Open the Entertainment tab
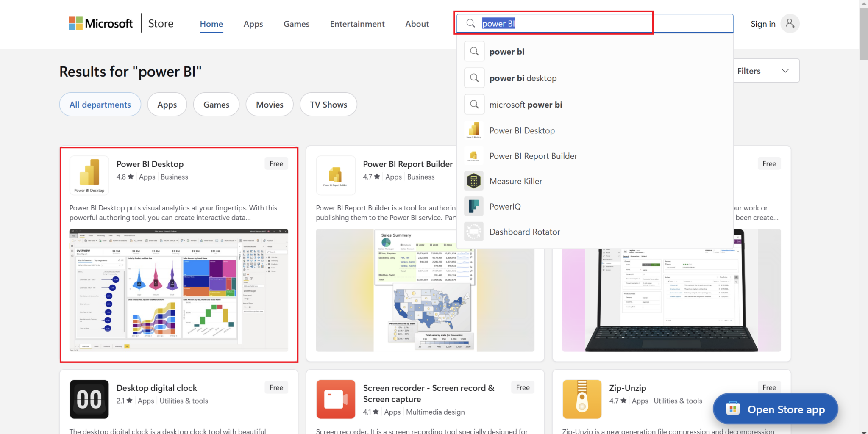Screen dimensions: 868x434 tap(357, 24)
